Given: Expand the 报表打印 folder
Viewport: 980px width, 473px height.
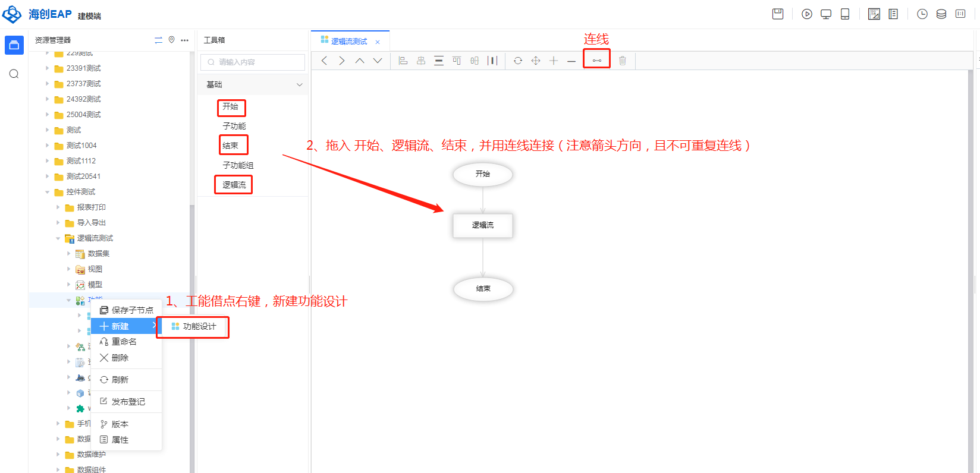Looking at the screenshot, I should point(58,207).
